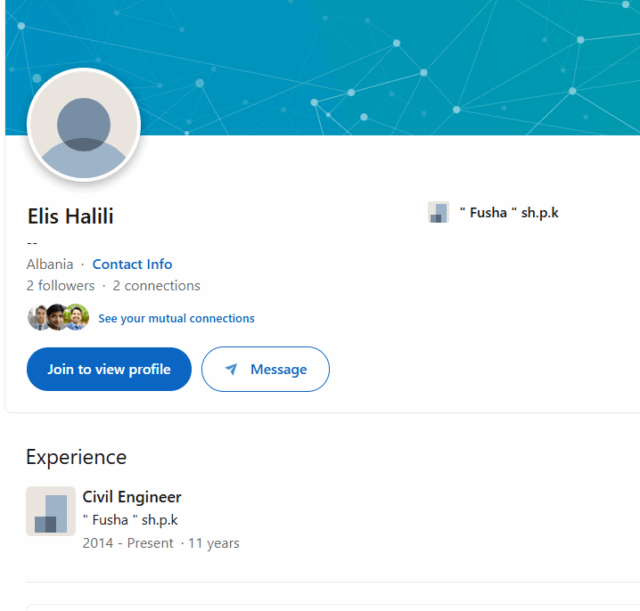Viewport: 640px width, 611px height.
Task: Open the Contact Info link
Action: [132, 264]
